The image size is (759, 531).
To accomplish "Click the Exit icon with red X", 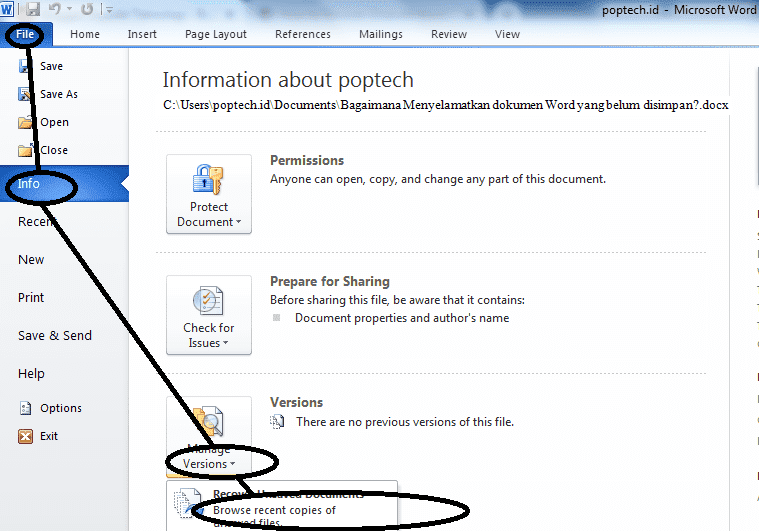I will 25,436.
